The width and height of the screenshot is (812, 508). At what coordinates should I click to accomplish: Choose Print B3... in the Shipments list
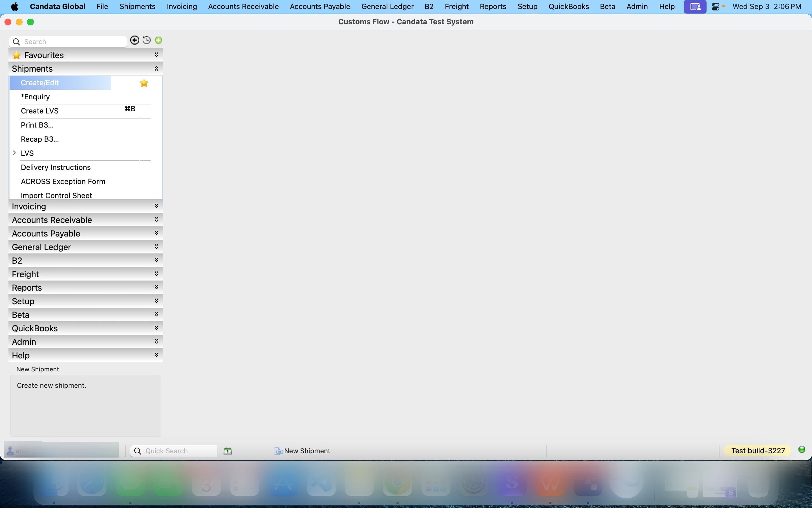[37, 125]
